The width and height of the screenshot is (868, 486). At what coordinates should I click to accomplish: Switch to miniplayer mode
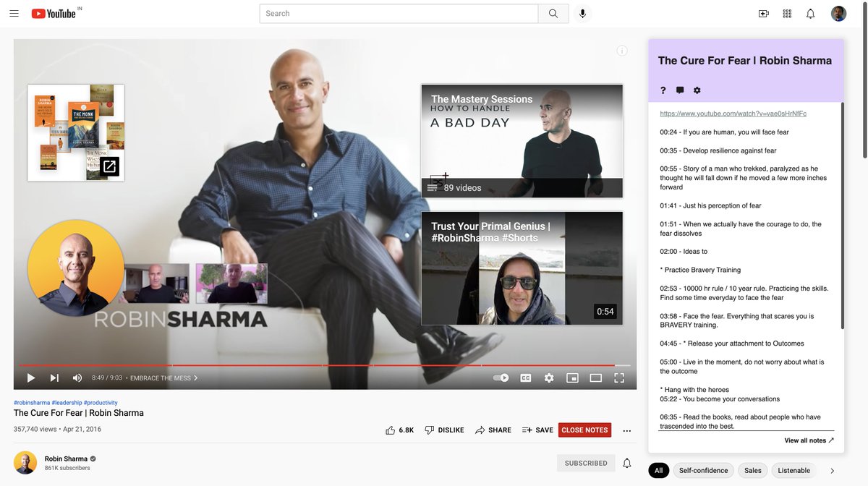[x=572, y=378]
